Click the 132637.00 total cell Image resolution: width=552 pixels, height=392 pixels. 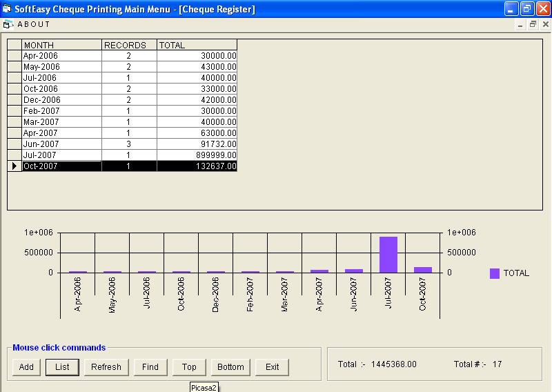pos(197,166)
